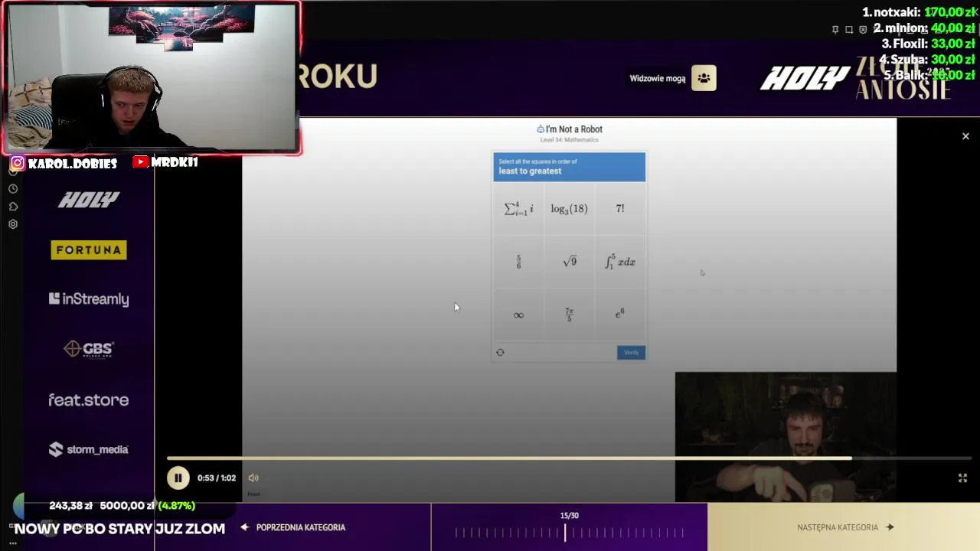Screen dimensions: 980x551
Task: Click the 'least to greatest' captcha instruction header
Action: [x=569, y=167]
